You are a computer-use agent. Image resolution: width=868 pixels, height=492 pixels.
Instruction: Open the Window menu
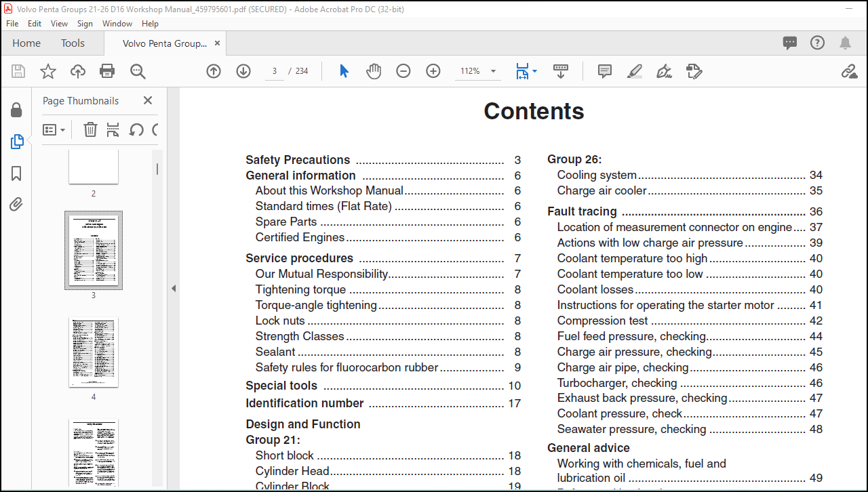117,23
